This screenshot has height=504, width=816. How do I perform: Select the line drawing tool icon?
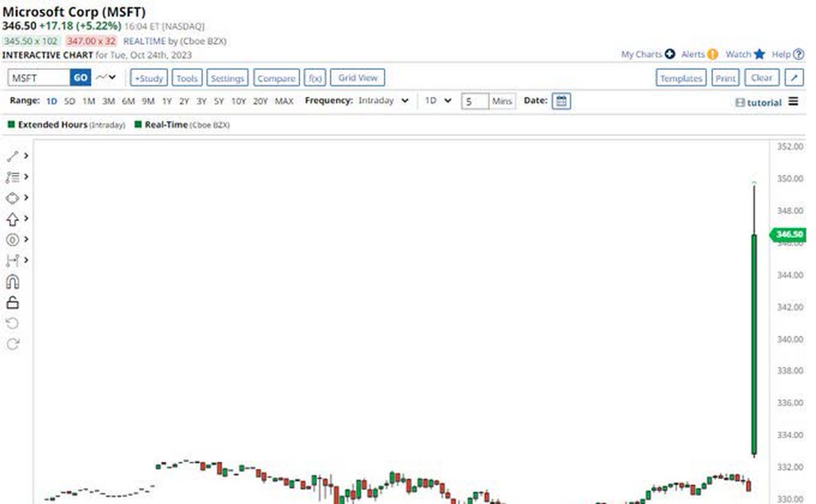[12, 156]
